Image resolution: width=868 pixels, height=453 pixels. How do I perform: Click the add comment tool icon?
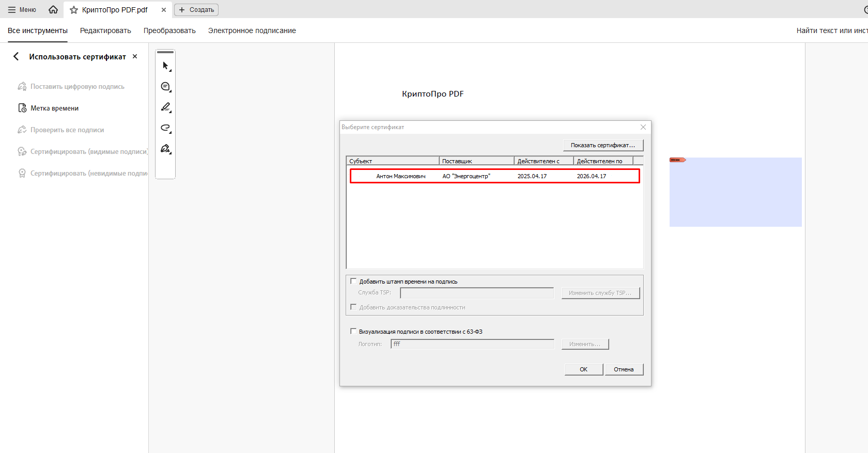click(x=165, y=87)
